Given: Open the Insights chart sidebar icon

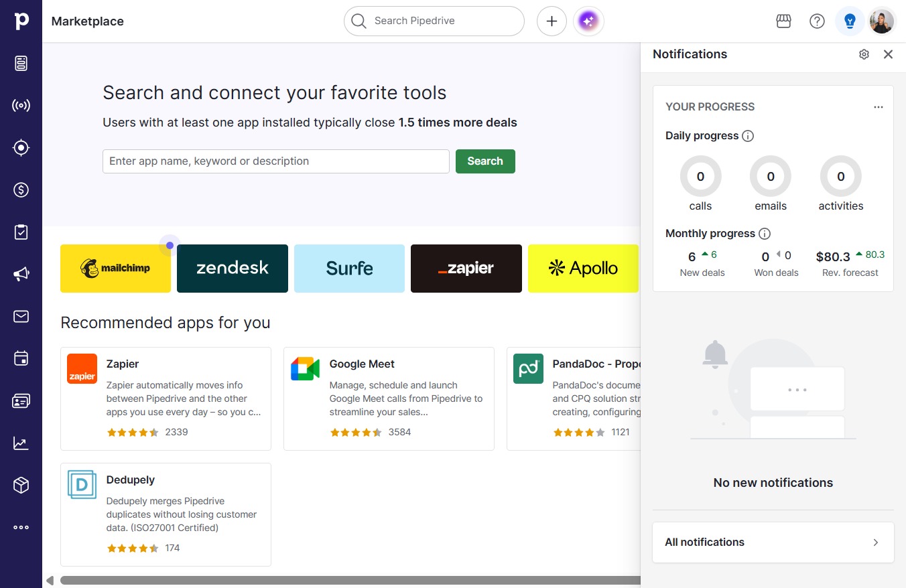Looking at the screenshot, I should 21,443.
